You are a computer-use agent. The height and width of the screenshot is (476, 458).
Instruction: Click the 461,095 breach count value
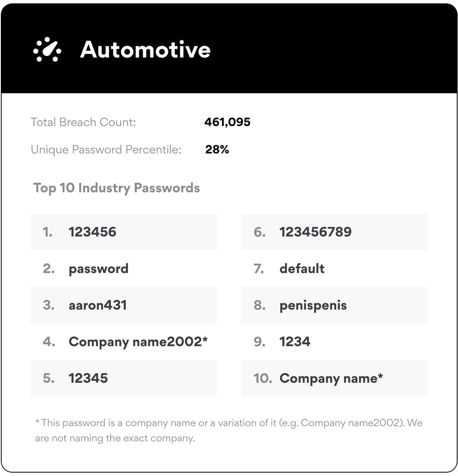click(x=227, y=122)
